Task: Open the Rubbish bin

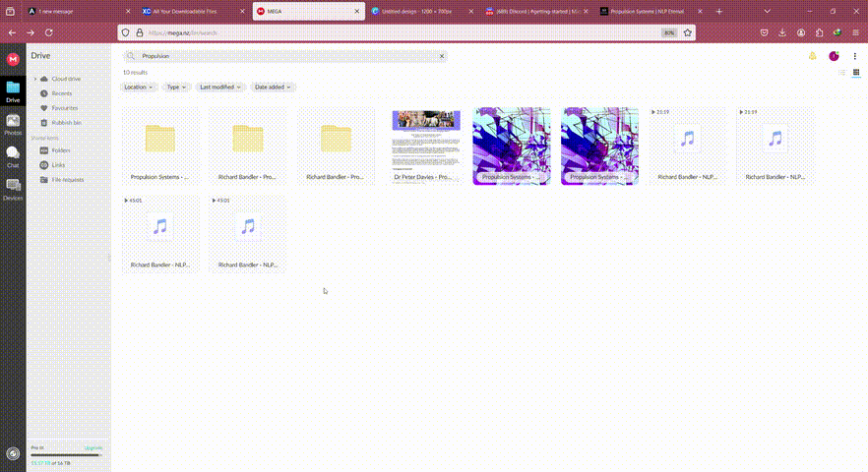Action: point(66,123)
